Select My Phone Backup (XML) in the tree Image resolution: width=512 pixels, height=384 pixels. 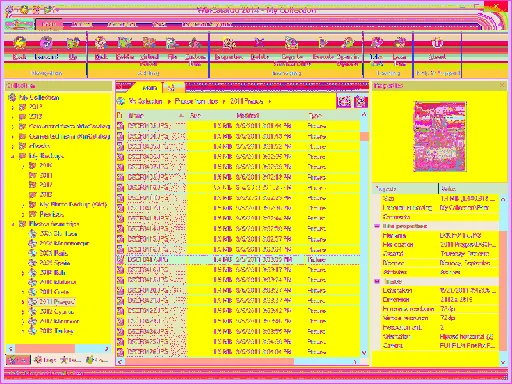pyautogui.click(x=73, y=204)
